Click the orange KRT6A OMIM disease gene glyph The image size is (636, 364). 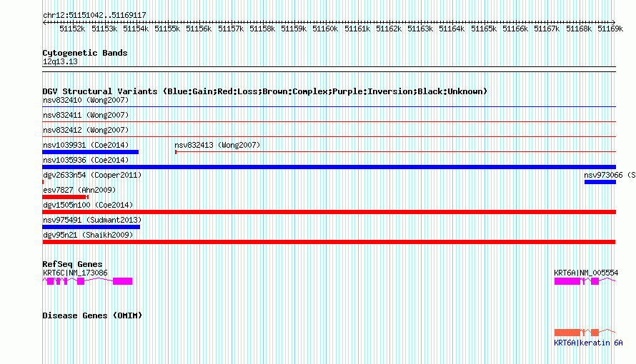585,333
